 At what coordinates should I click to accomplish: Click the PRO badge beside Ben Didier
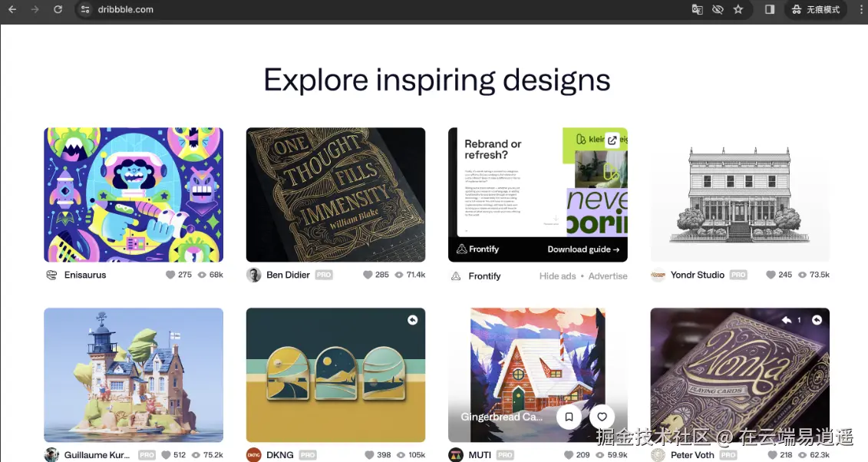pyautogui.click(x=324, y=275)
